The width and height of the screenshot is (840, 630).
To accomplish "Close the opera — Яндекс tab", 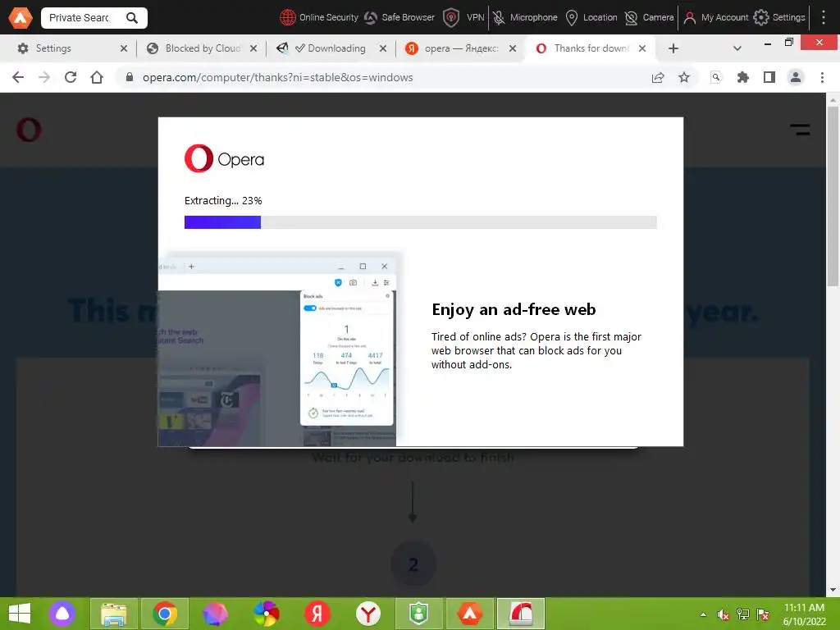I will 513,48.
